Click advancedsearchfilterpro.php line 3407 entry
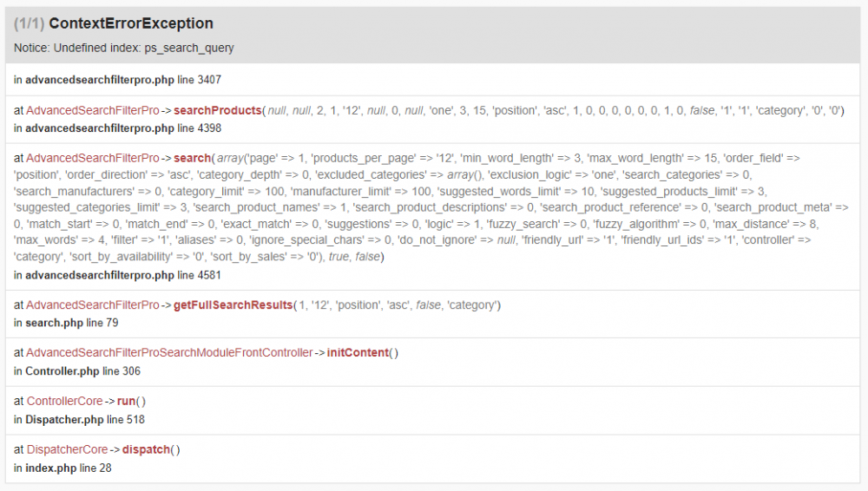Viewport: 868px width, 491px height. [x=117, y=80]
